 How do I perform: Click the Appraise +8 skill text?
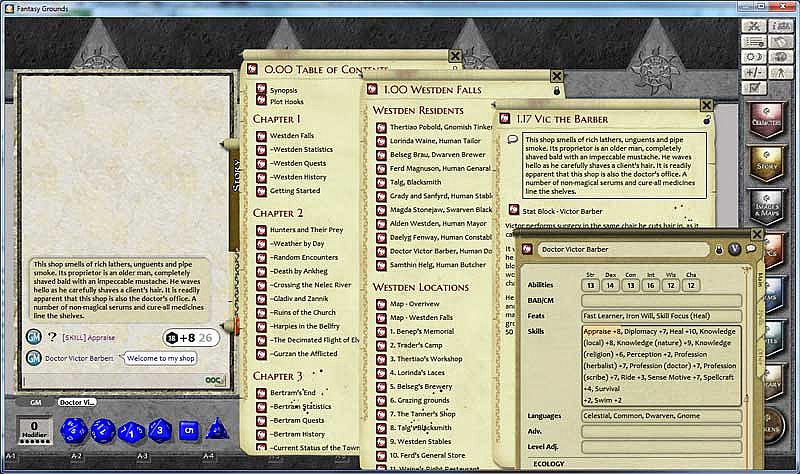click(602, 331)
